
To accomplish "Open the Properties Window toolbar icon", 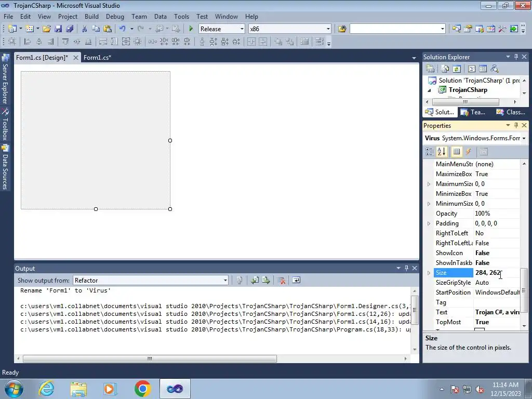I will coord(468,29).
